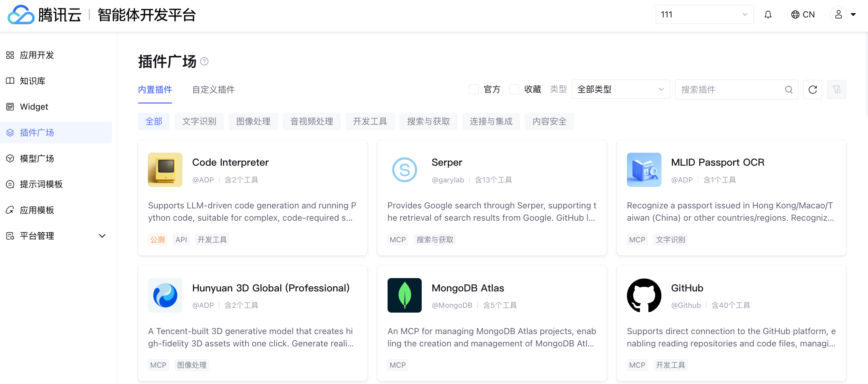Click the filter icon beside refresh

836,90
